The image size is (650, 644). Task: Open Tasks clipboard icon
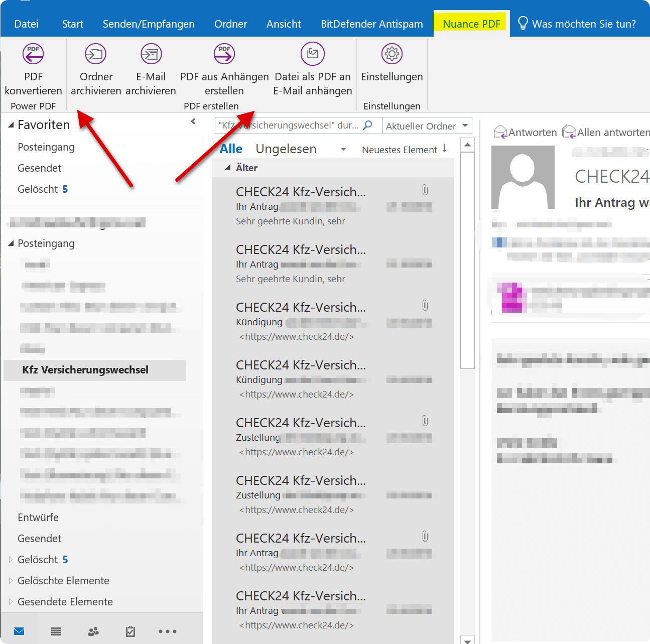[x=131, y=631]
